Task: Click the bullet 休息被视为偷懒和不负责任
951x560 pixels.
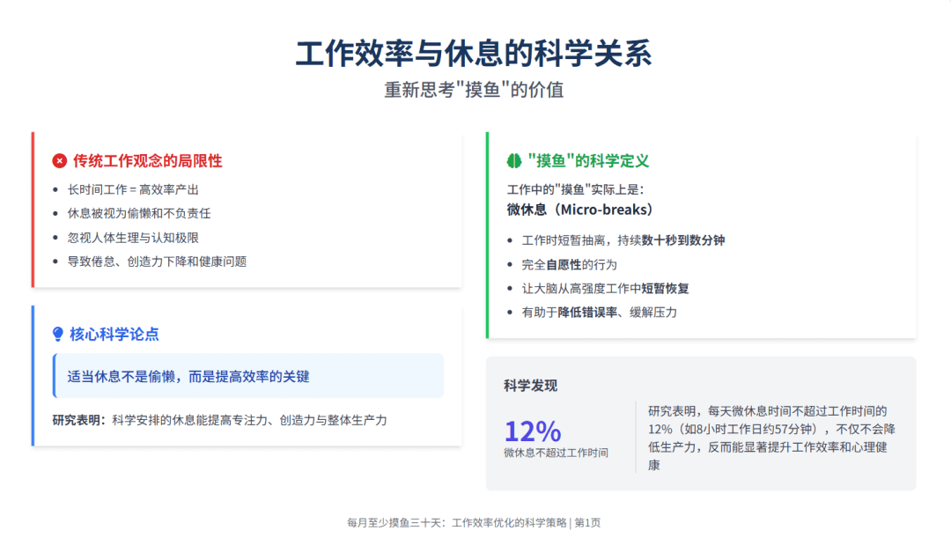Action: click(139, 213)
